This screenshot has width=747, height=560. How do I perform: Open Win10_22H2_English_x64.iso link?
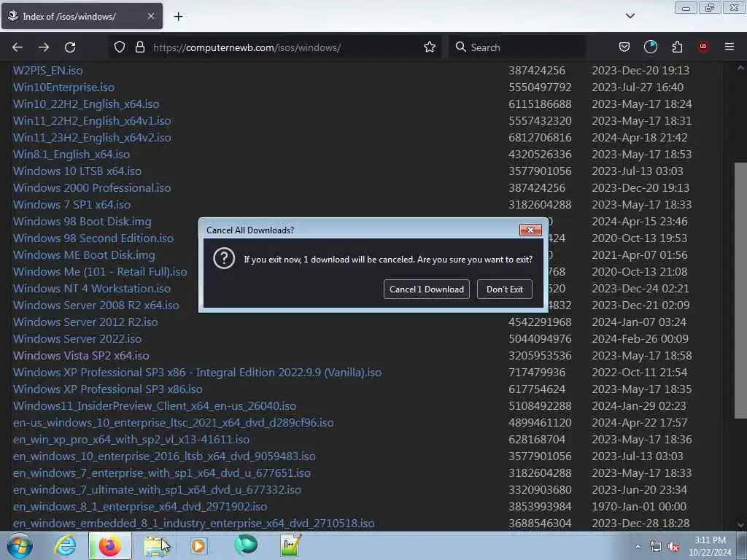point(86,104)
